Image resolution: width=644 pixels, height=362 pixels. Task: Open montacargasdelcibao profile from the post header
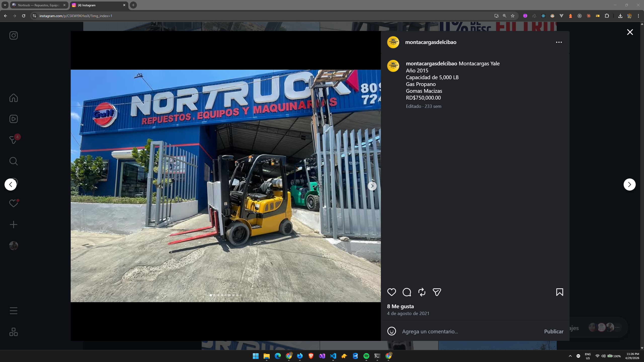click(431, 42)
